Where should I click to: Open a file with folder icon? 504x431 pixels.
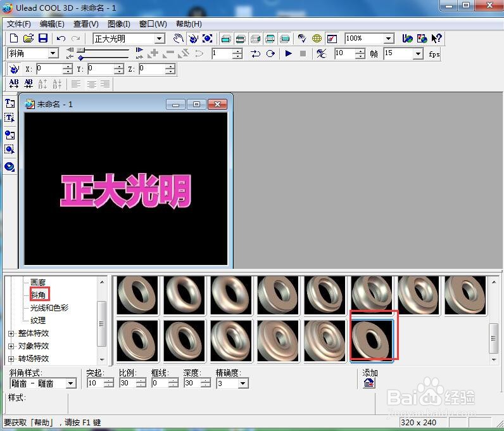coord(28,39)
